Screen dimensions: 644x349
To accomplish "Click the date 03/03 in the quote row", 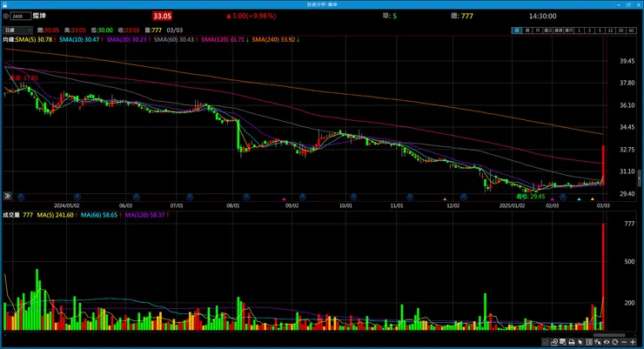I will [175, 30].
